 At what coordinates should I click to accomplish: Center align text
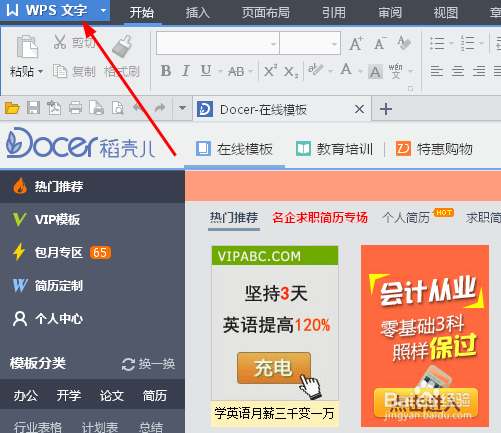pyautogui.click(x=458, y=71)
